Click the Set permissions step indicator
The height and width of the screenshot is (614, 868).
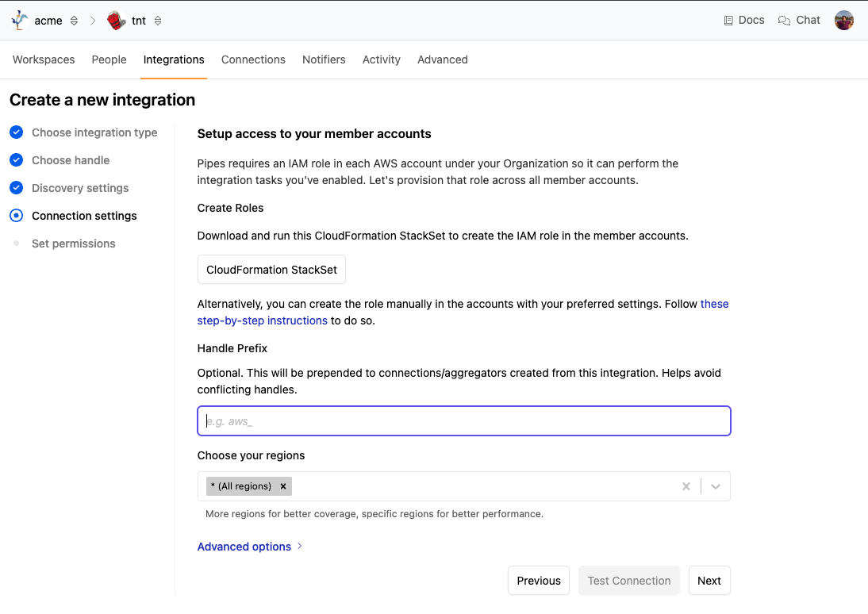[16, 244]
